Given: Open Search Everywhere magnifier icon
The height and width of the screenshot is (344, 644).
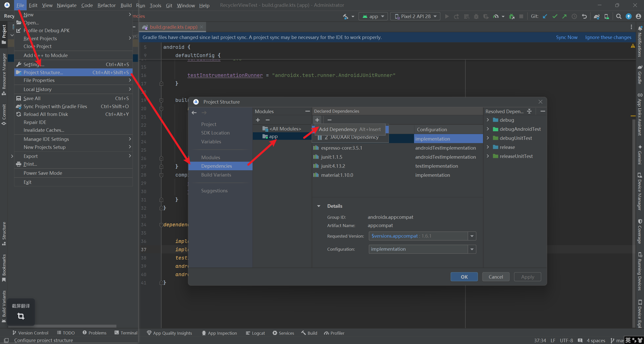Looking at the screenshot, I should (619, 17).
